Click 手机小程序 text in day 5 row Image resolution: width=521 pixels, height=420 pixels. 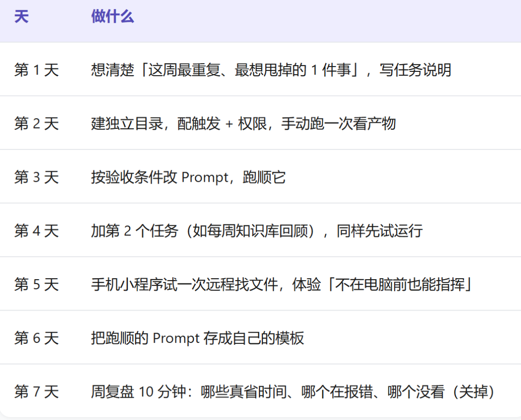[x=127, y=285]
